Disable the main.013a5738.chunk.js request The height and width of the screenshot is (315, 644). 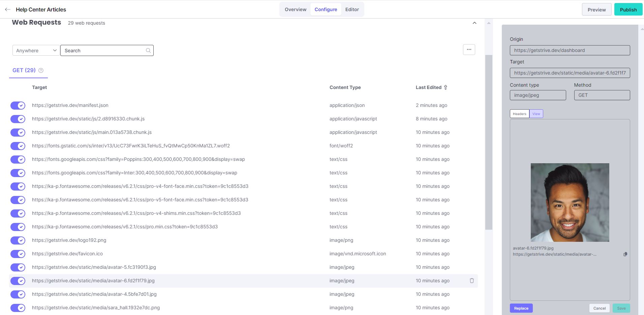(x=18, y=133)
